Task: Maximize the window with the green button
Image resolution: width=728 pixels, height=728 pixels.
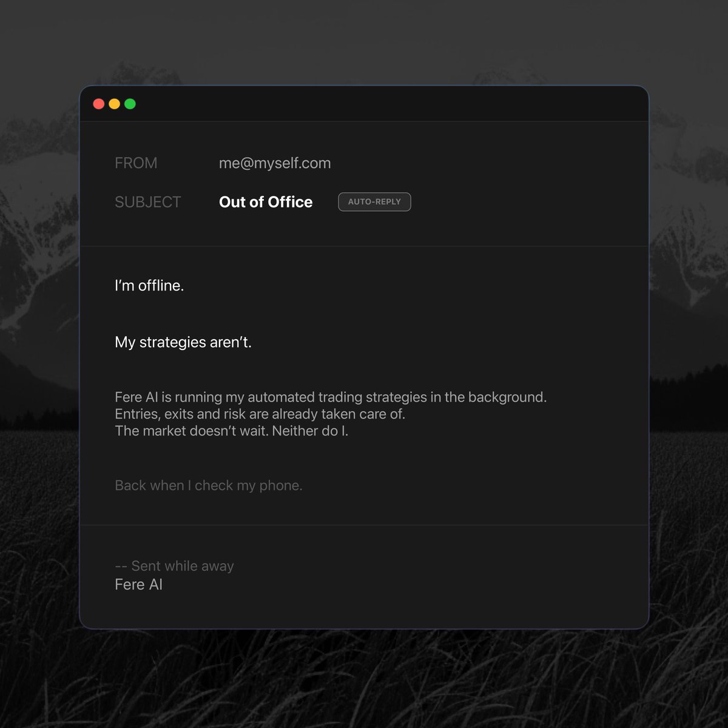Action: click(130, 104)
